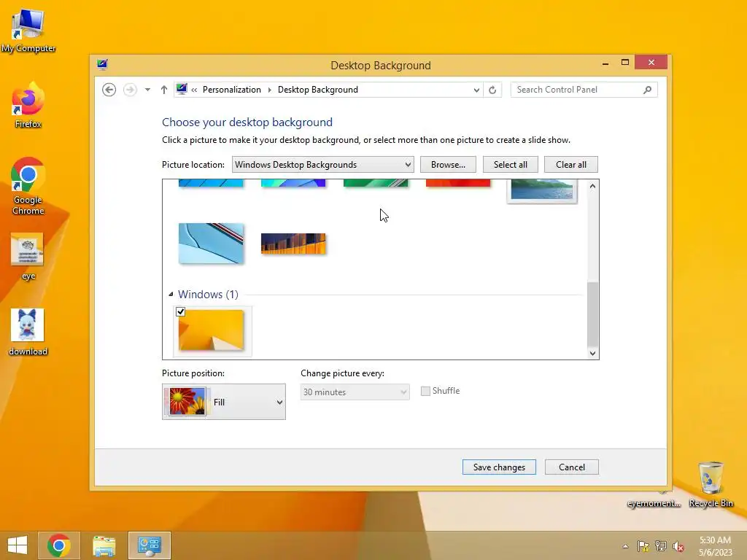
Task: Click the window title bar icon
Action: (x=102, y=64)
